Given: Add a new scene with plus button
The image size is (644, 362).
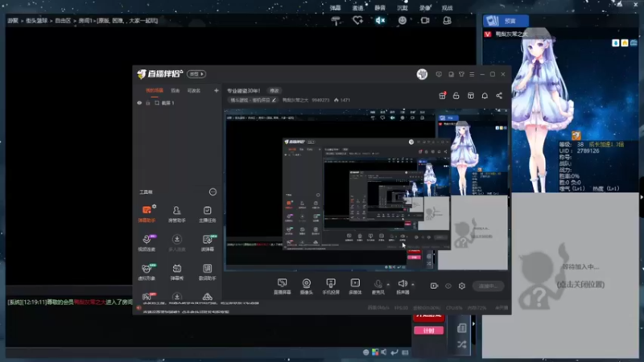Looking at the screenshot, I should [216, 90].
